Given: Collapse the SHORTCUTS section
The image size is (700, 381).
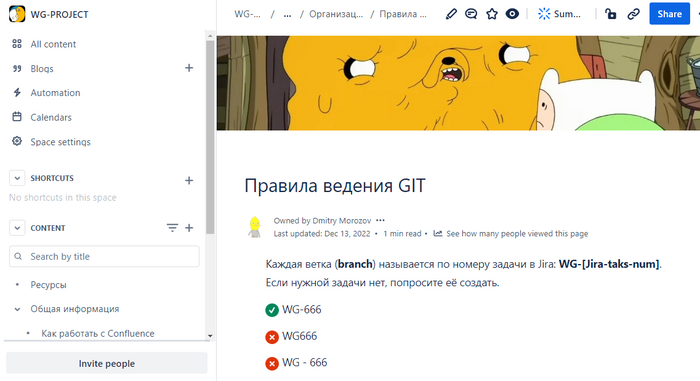Looking at the screenshot, I should coord(17,178).
